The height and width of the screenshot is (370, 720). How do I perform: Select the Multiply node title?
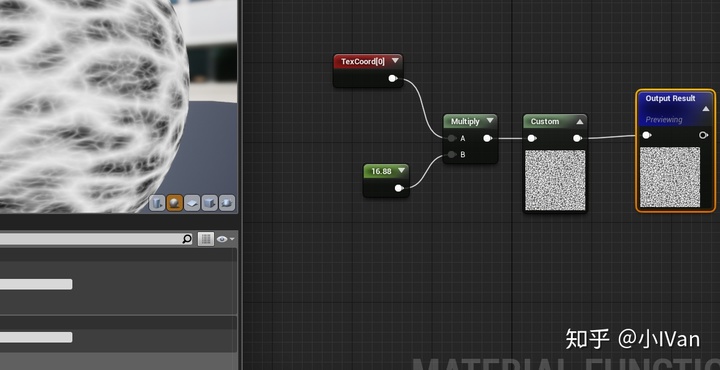point(465,122)
